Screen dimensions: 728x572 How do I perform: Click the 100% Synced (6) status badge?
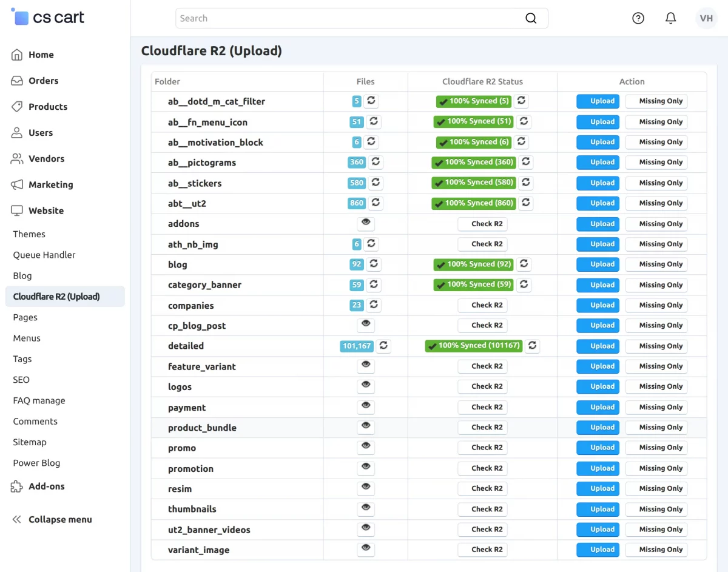click(x=474, y=142)
